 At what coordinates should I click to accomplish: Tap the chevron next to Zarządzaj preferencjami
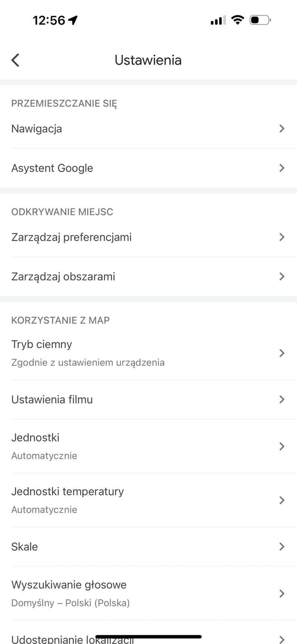(x=282, y=237)
